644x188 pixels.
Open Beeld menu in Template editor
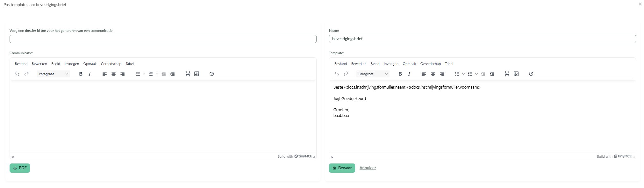375,64
